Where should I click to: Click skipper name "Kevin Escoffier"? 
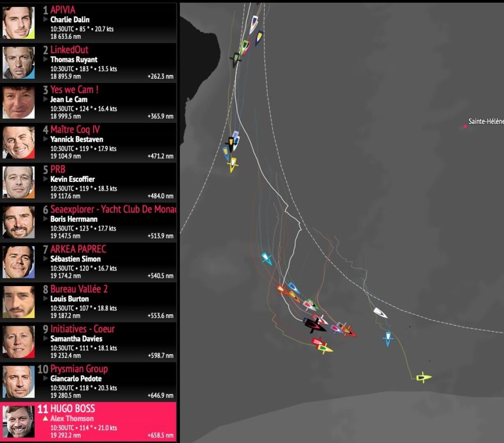73,179
